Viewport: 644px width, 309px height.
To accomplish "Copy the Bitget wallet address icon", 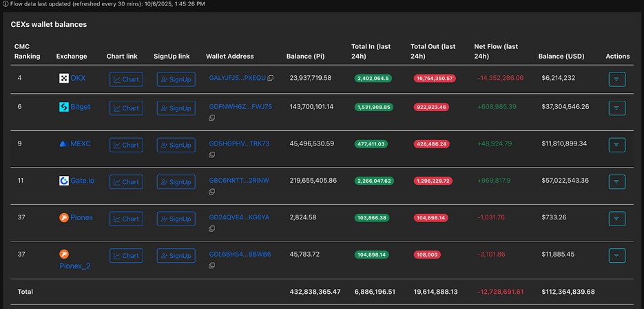I will tap(211, 118).
